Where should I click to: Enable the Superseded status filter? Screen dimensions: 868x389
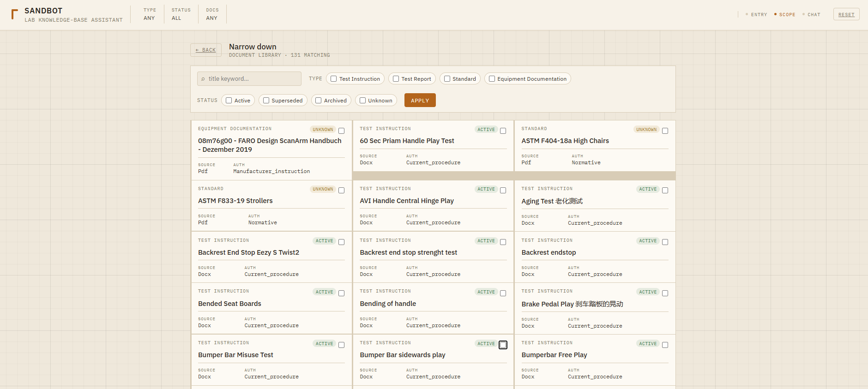pos(266,101)
